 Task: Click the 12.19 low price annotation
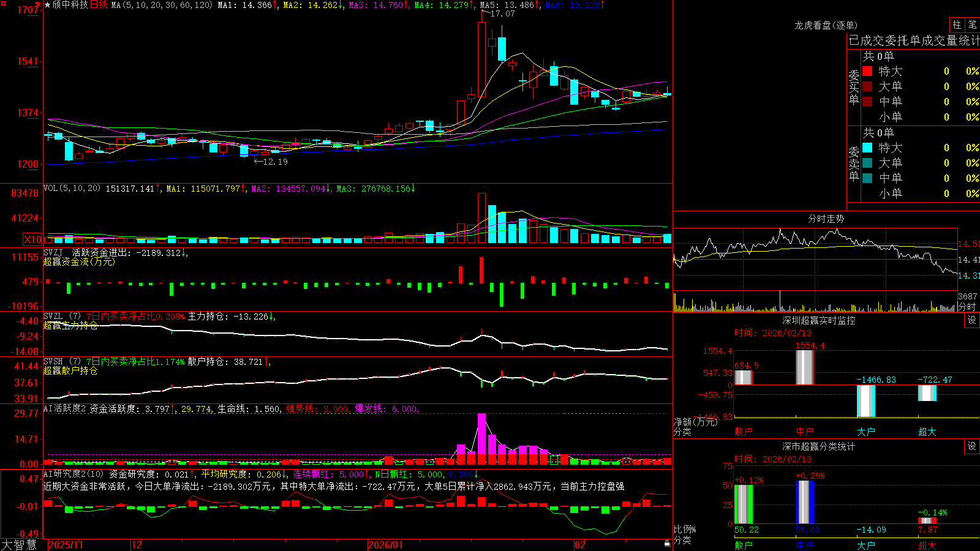coord(274,162)
